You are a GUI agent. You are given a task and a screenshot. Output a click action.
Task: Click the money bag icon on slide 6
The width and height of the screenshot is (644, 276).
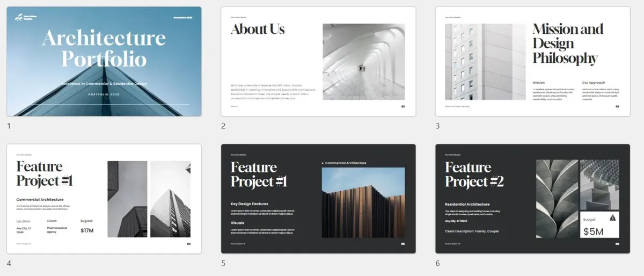tap(612, 219)
